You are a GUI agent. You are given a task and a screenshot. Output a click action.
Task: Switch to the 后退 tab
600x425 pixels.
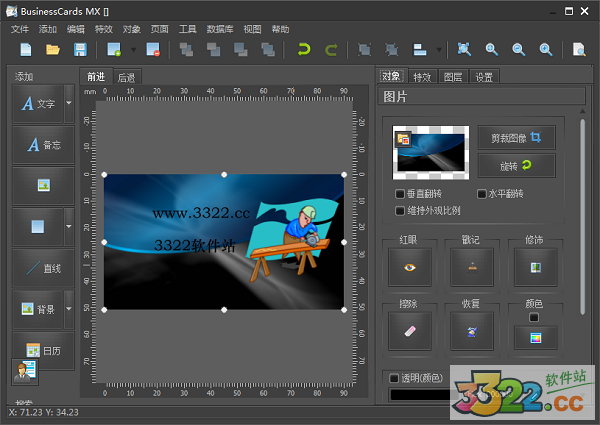coord(127,78)
